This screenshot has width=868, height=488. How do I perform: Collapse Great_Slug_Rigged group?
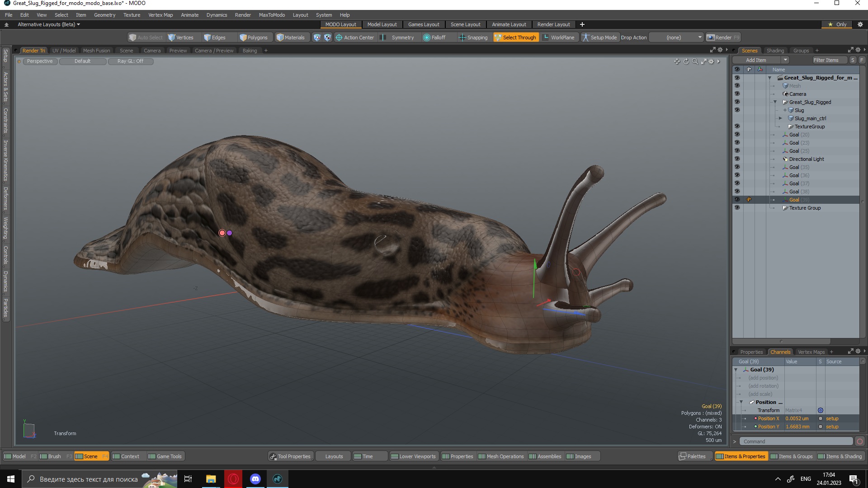(775, 102)
